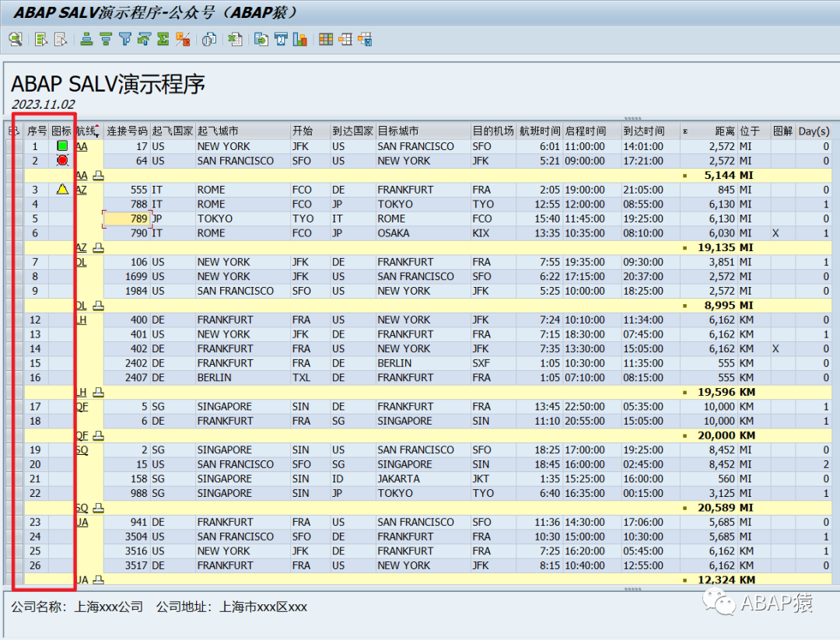The height and width of the screenshot is (640, 840).
Task: Click the word processing toolbar icon
Action: (281, 39)
